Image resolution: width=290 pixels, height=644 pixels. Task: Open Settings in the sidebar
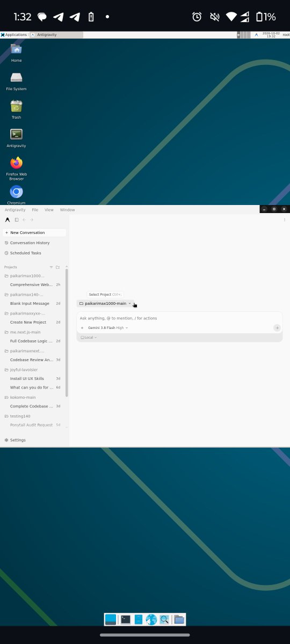tap(34, 440)
